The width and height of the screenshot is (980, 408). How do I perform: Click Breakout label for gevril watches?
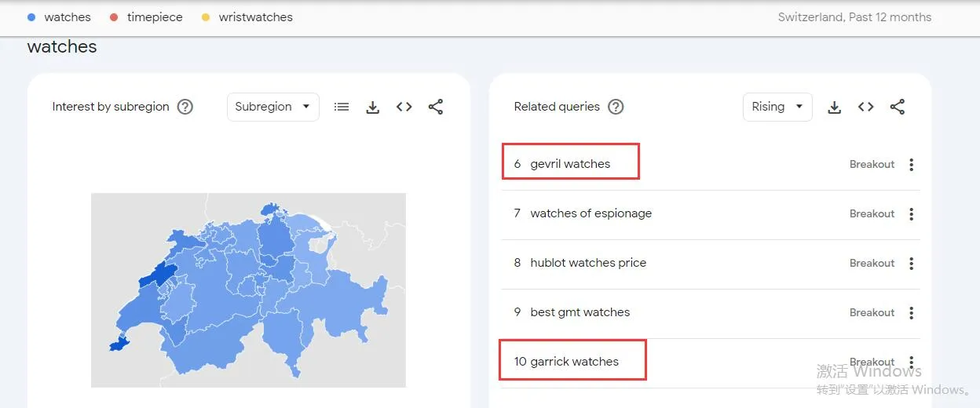coord(872,165)
